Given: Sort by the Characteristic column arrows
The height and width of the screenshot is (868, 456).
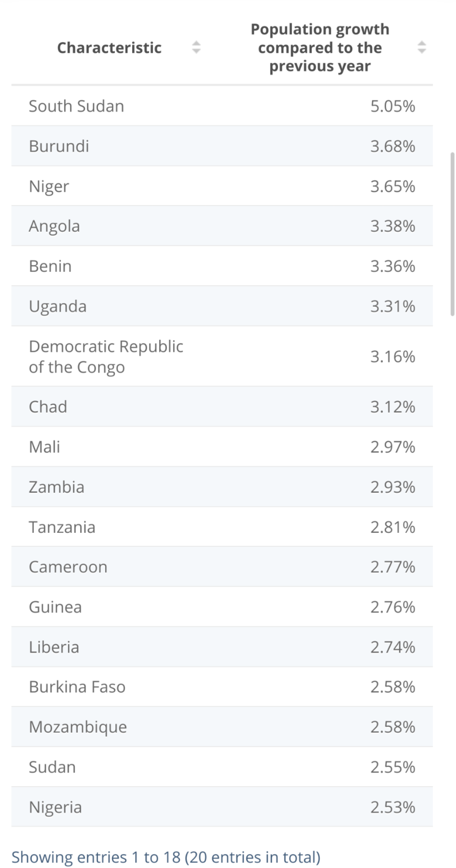Looking at the screenshot, I should [196, 47].
